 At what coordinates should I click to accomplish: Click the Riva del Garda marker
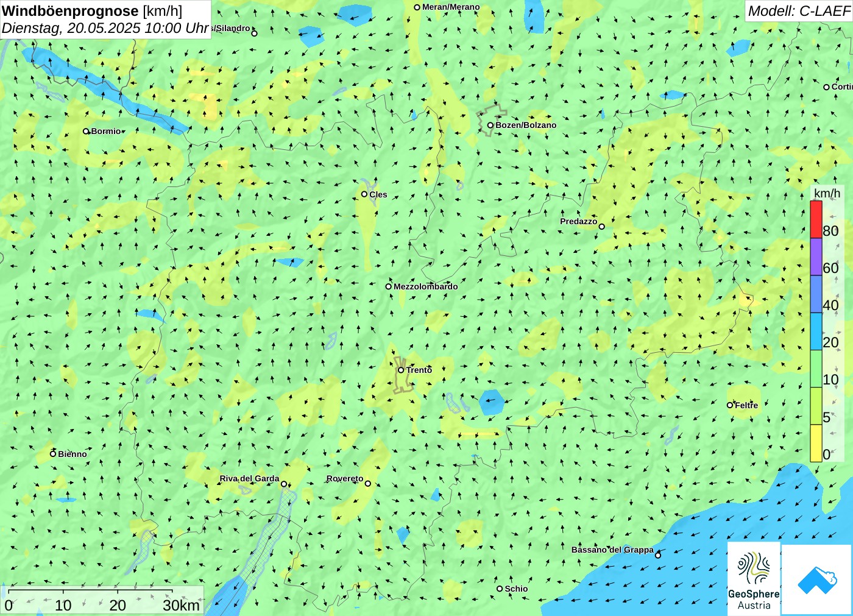point(284,484)
